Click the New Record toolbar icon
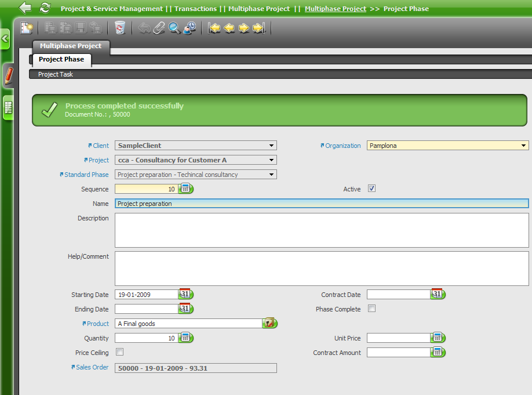Screen dimensions: 532x395 tap(27, 28)
